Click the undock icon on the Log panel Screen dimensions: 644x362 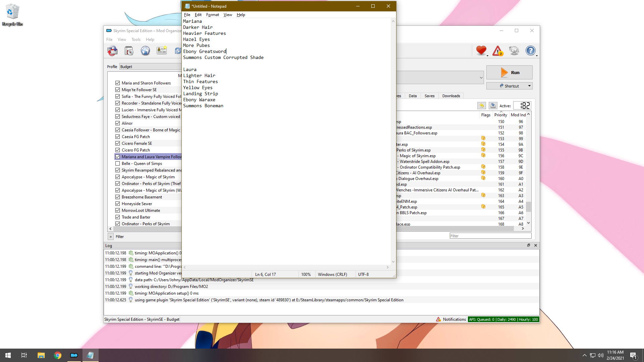[529, 245]
